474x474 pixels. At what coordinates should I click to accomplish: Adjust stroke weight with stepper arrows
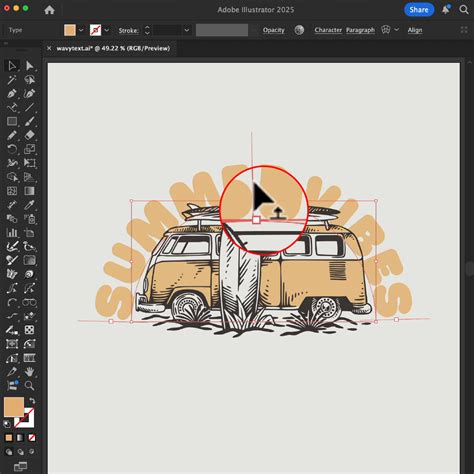(x=147, y=30)
